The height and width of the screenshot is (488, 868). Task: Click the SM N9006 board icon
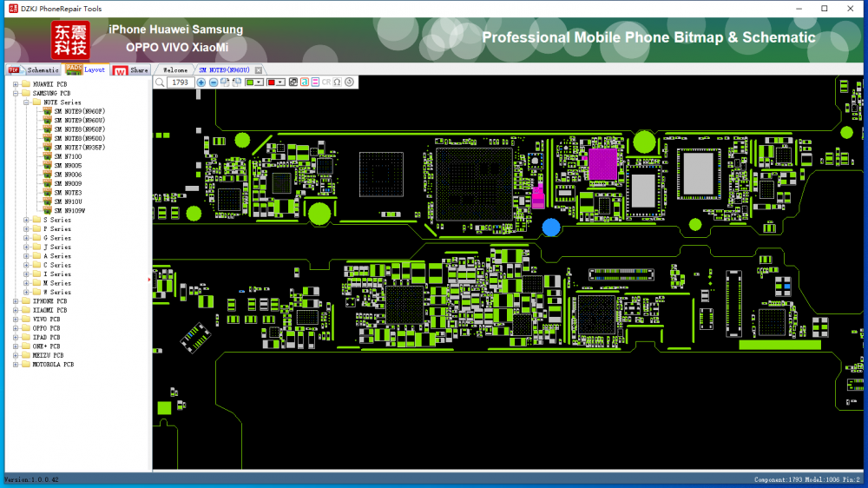click(x=48, y=175)
